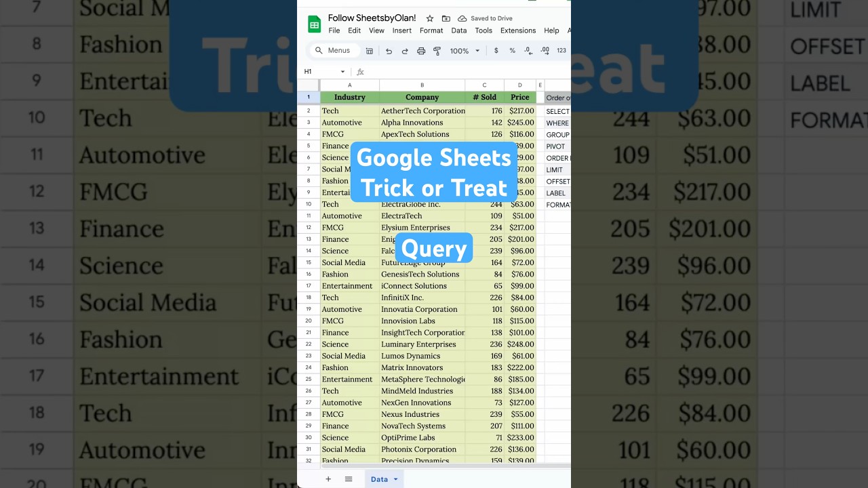868x488 pixels.
Task: Select column A header
Action: click(350, 85)
